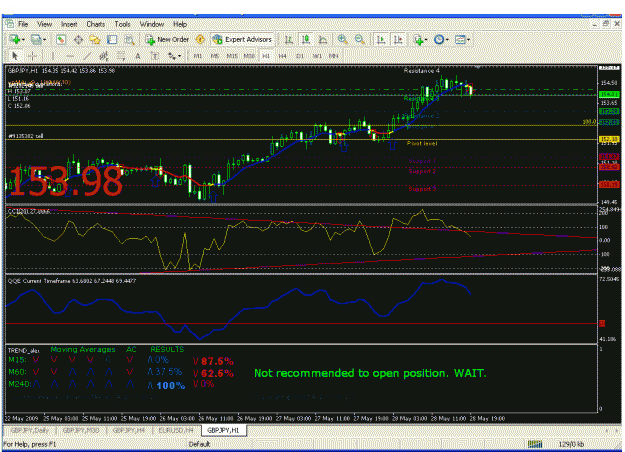Toggle chart shift button
The image size is (625, 452).
398,39
